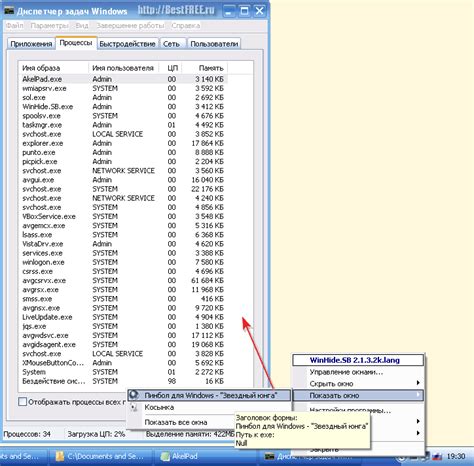Select the 'Бездействие сис…' idle process
The height and width of the screenshot is (466, 474).
(123, 381)
